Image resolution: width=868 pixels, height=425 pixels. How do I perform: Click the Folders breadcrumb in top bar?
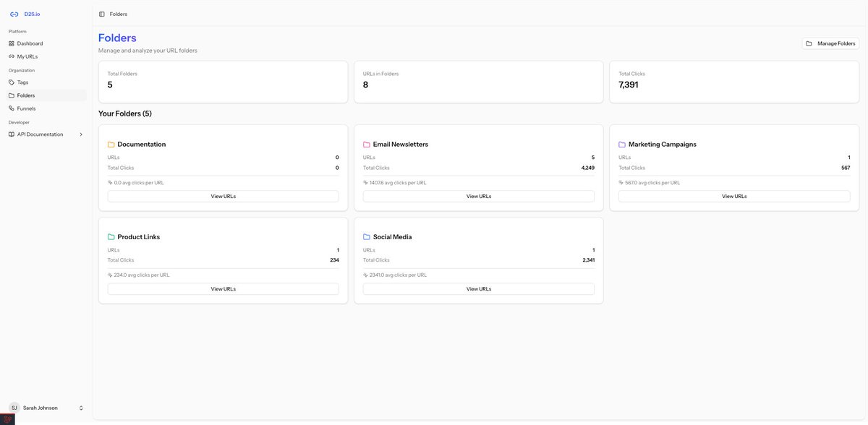click(119, 14)
